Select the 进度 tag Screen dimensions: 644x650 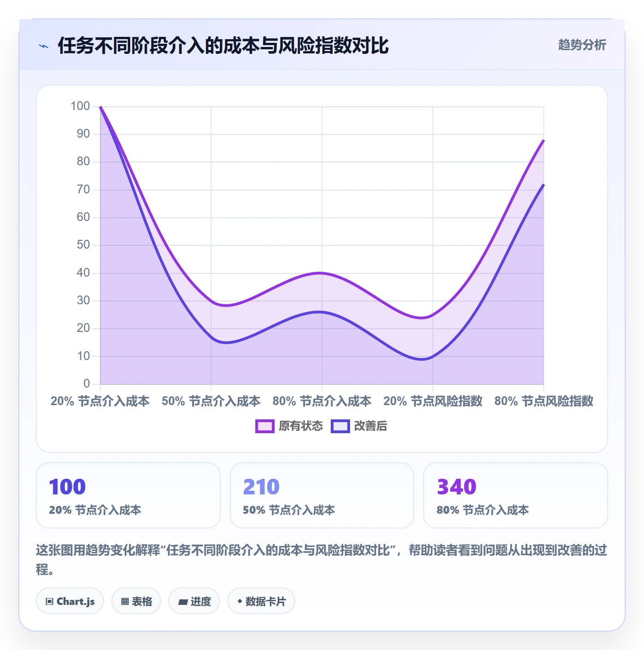(194, 601)
